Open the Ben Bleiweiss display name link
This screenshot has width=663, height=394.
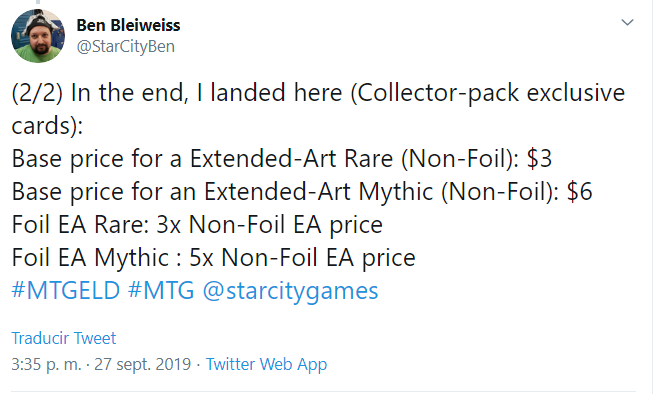[128, 25]
